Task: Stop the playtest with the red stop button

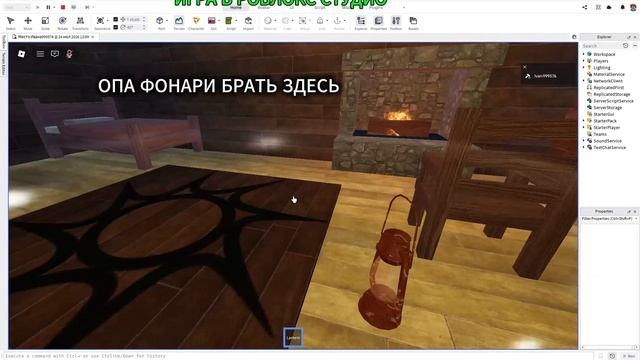Action: click(62, 7)
